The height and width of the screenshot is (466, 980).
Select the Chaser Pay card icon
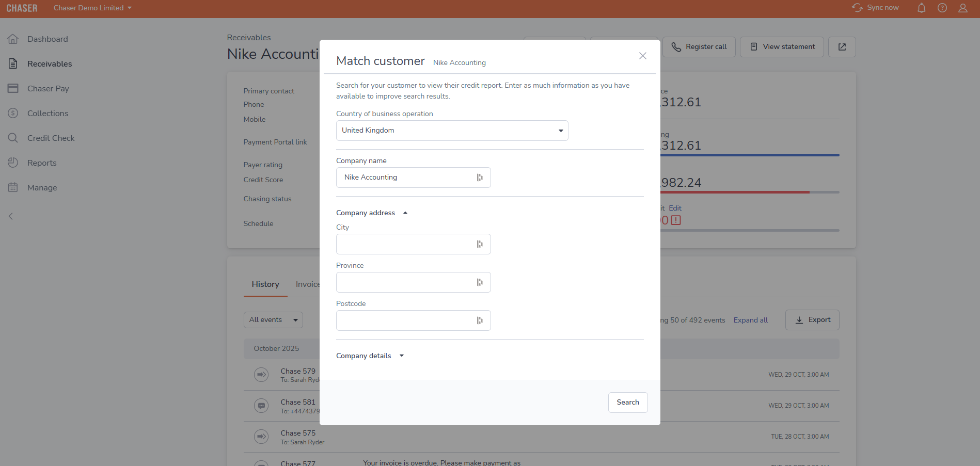[13, 88]
